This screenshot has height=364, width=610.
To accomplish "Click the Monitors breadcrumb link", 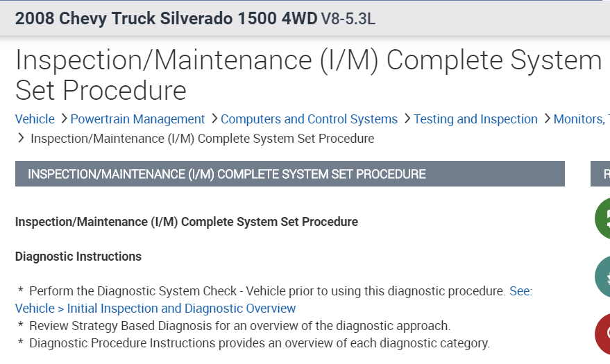I will pyautogui.click(x=581, y=119).
